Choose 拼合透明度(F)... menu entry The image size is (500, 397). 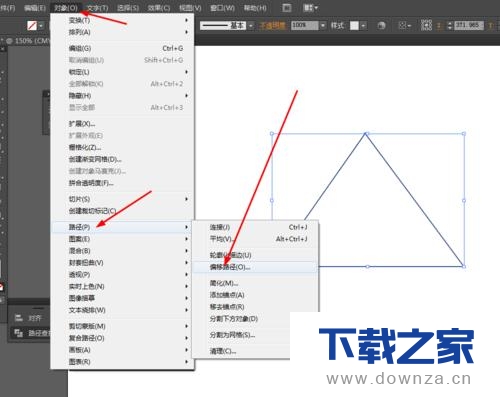122,183
